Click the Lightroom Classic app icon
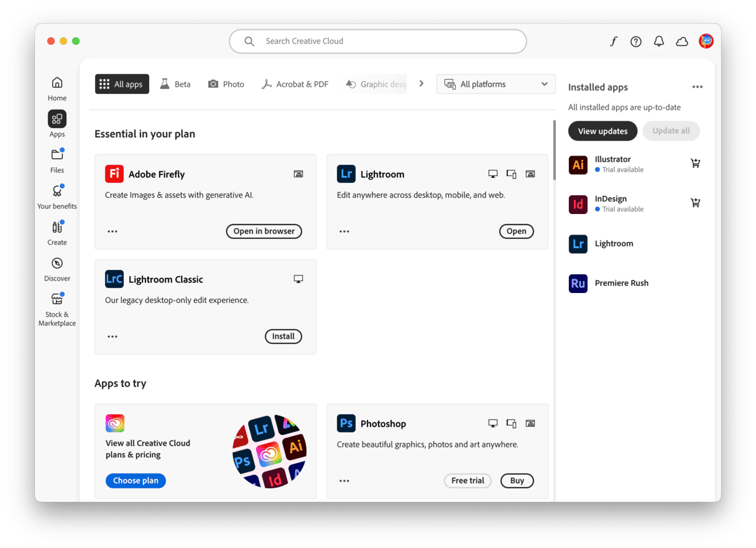Image resolution: width=756 pixels, height=548 pixels. coord(114,279)
